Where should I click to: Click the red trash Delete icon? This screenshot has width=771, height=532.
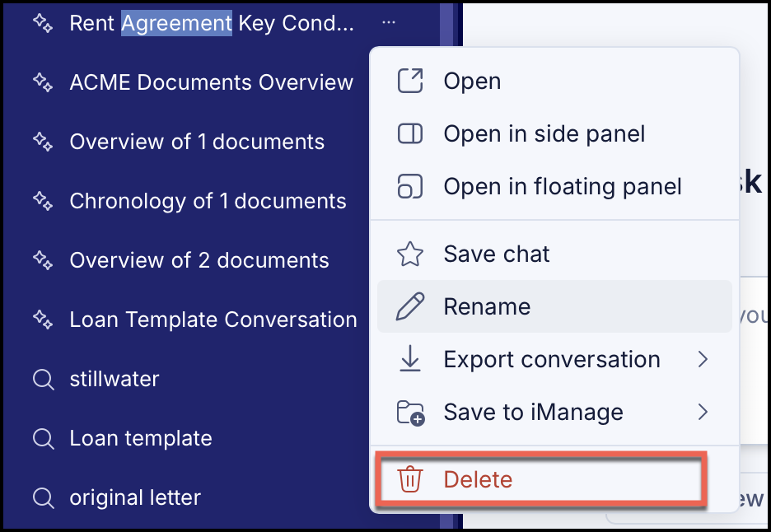click(410, 479)
